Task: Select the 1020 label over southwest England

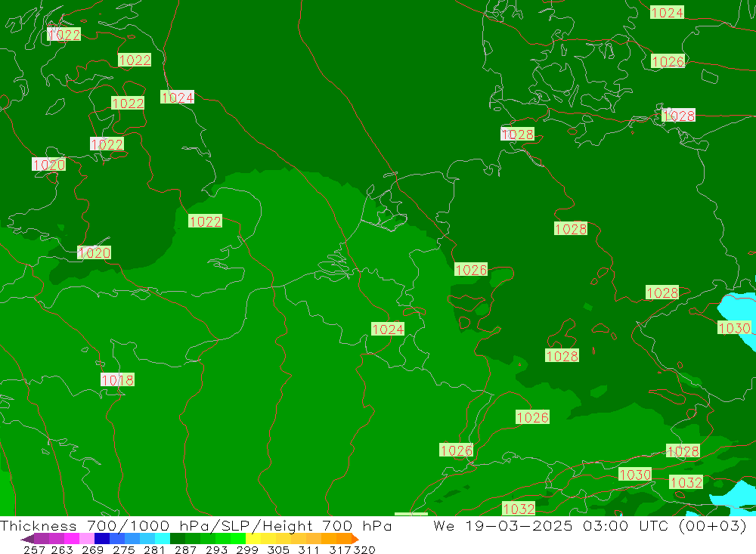Action: (x=94, y=252)
